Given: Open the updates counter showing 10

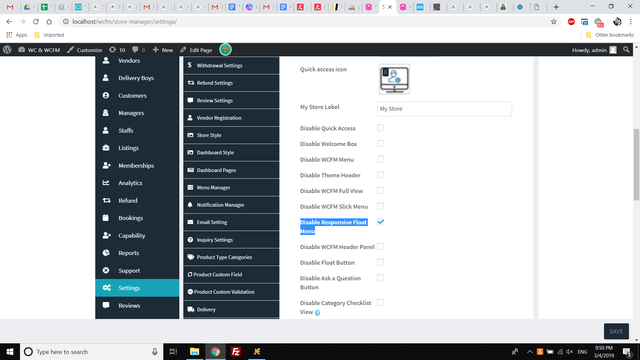Looking at the screenshot, I should (x=117, y=50).
